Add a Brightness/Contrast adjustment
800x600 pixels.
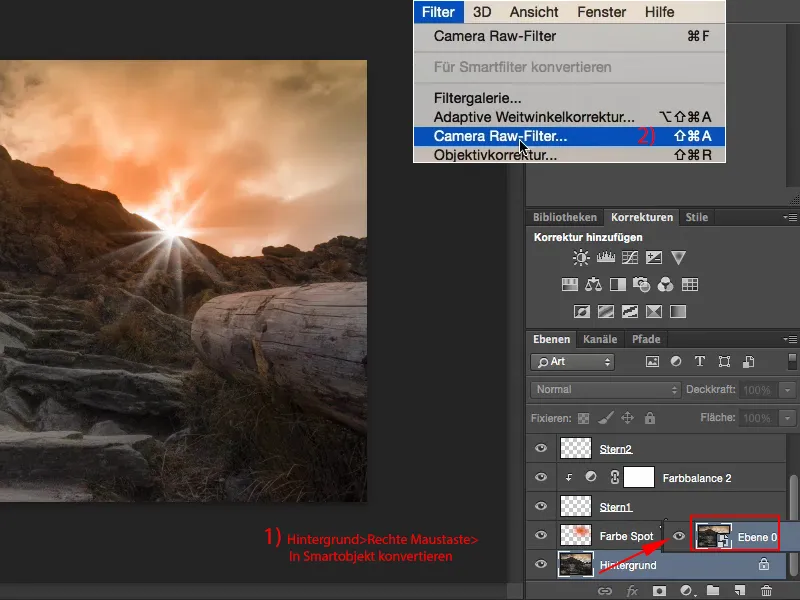point(583,259)
